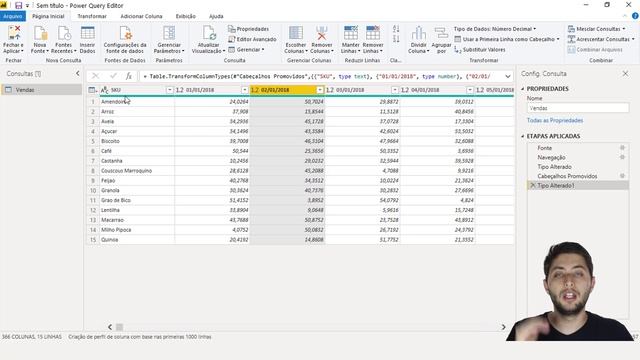This screenshot has width=640, height=360.
Task: Click the fx formula icon
Action: tap(129, 76)
